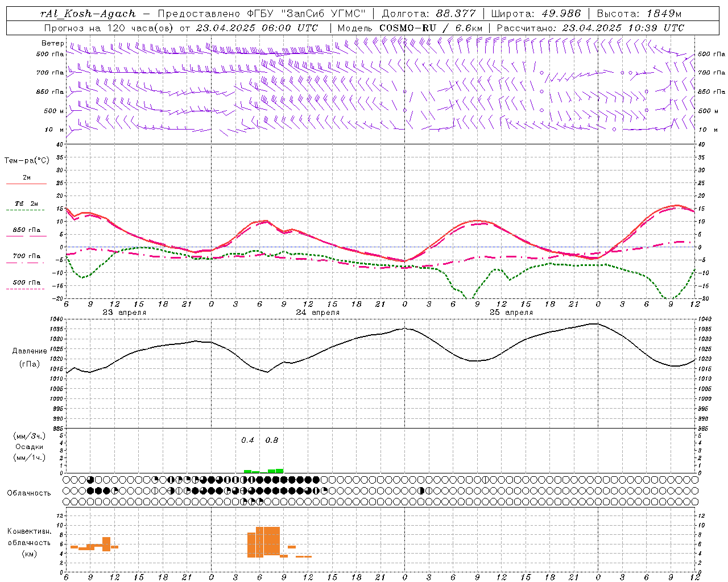This screenshot has width=728, height=582.
Task: Click the Давление panel label
Action: (x=30, y=351)
